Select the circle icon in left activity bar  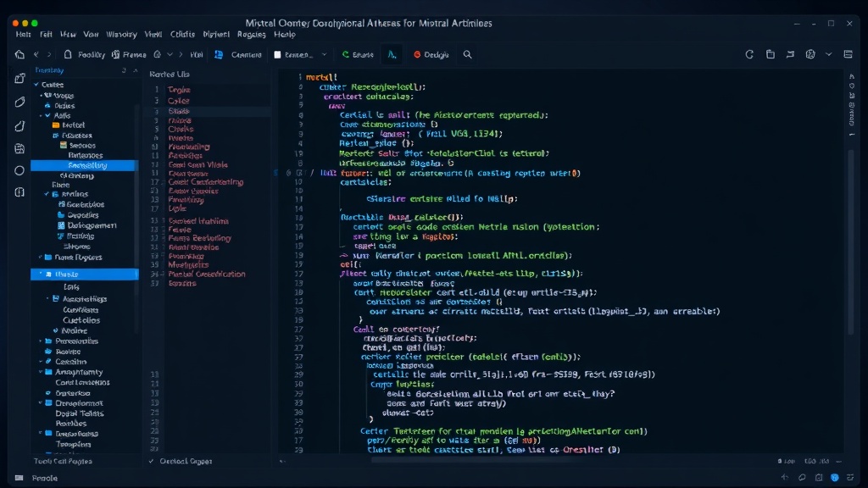pyautogui.click(x=19, y=170)
